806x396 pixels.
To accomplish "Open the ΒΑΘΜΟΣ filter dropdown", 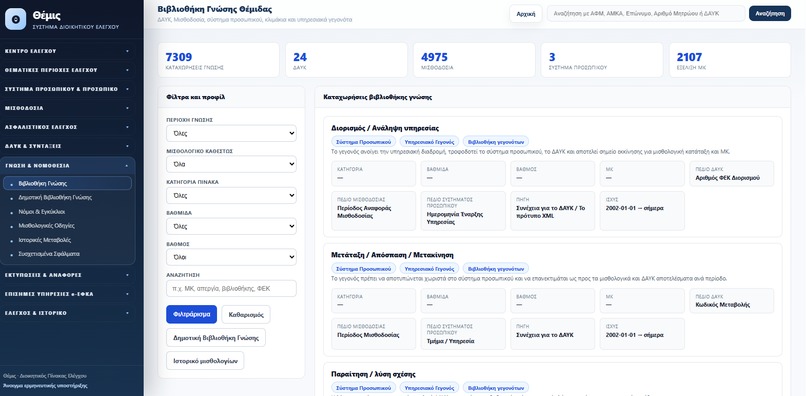I will click(231, 257).
